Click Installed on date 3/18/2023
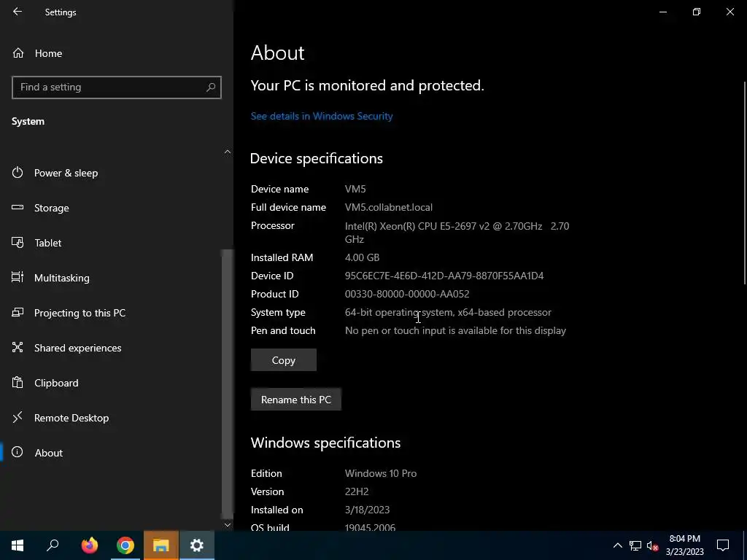Viewport: 747px width, 560px height. [368, 510]
